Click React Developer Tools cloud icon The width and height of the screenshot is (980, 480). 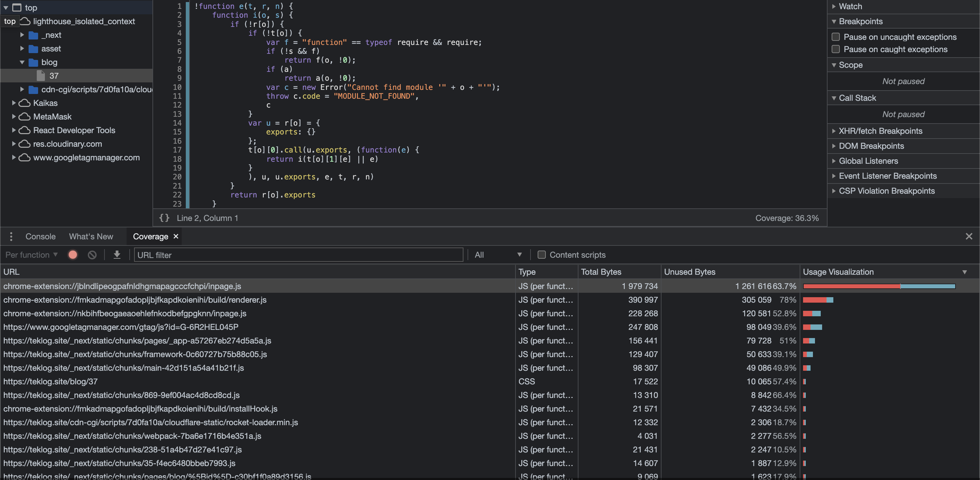coord(24,130)
